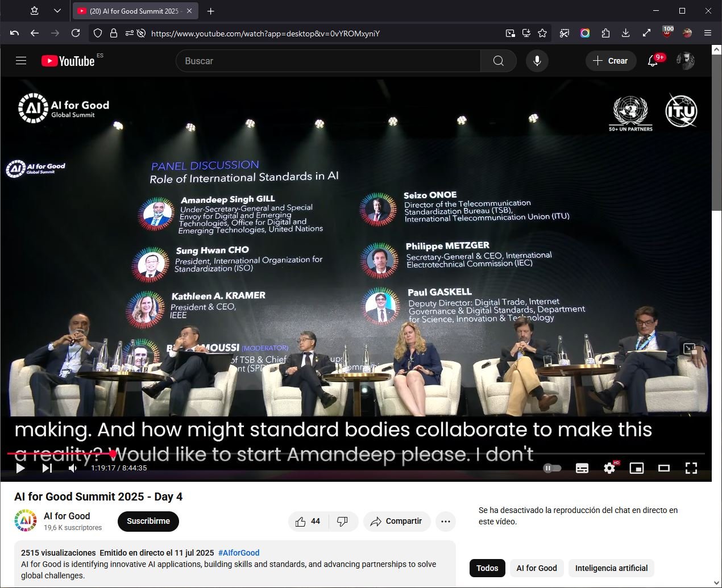
Task: Open the browser application menu
Action: pos(708,33)
